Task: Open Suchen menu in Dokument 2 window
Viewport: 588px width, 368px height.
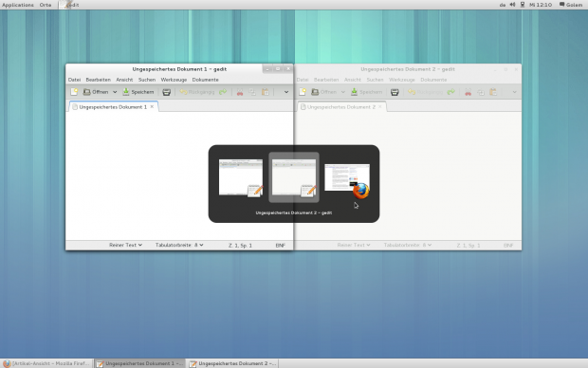Action: (x=375, y=80)
